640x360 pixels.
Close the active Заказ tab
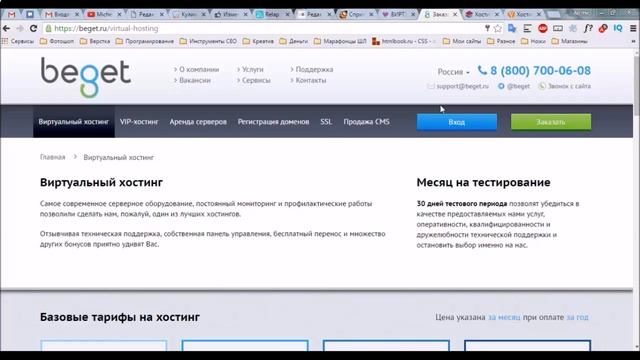[456, 14]
